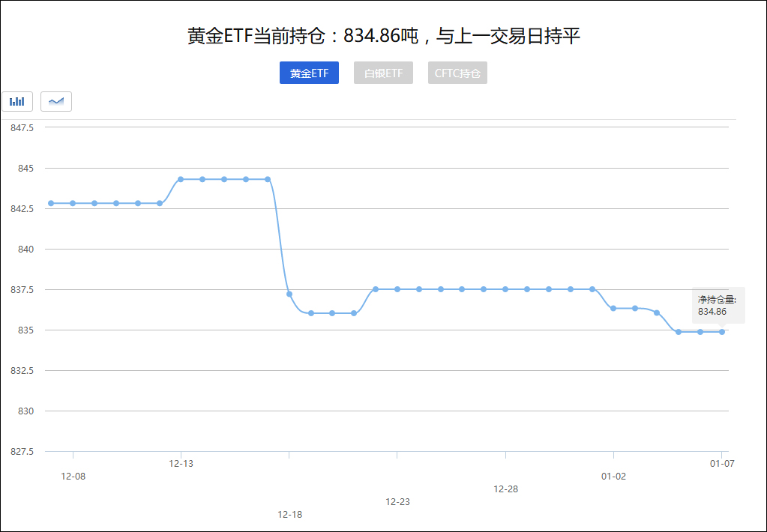
Task: Click the 845 y-axis label
Action: click(26, 168)
